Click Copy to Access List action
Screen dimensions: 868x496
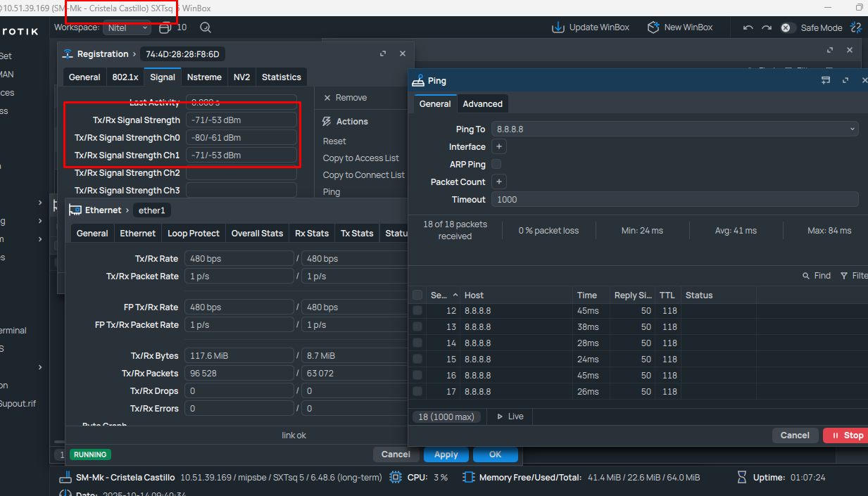(360, 158)
